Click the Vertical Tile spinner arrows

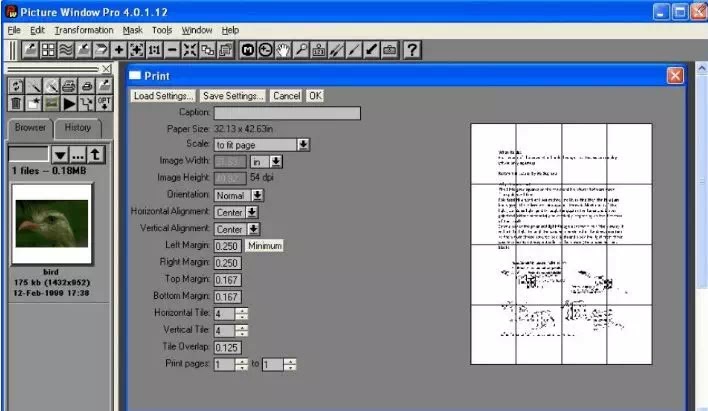[x=242, y=331]
